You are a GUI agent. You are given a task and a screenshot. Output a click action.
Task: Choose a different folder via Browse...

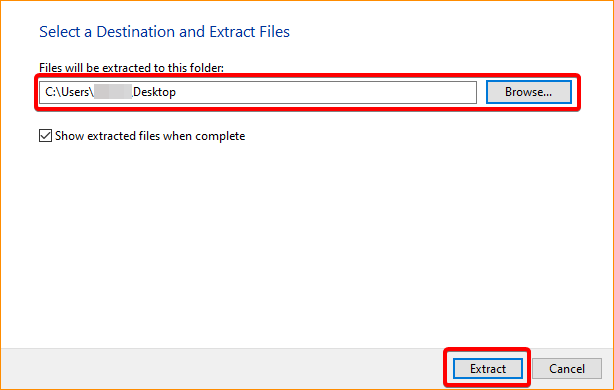[x=529, y=92]
